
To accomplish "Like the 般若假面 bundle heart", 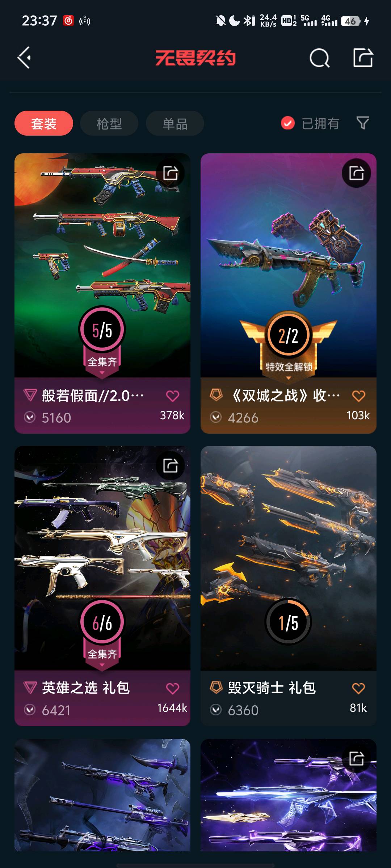I will (x=173, y=396).
